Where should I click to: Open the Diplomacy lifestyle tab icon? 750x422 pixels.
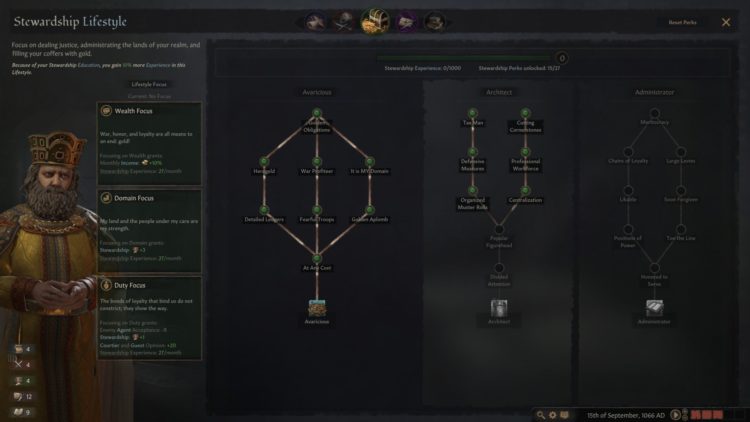click(x=315, y=22)
